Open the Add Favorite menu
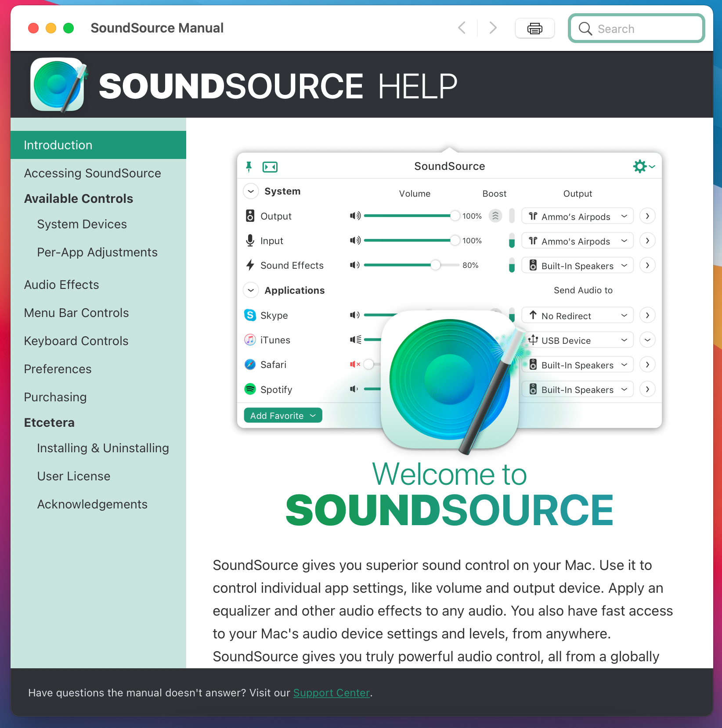 pos(283,415)
